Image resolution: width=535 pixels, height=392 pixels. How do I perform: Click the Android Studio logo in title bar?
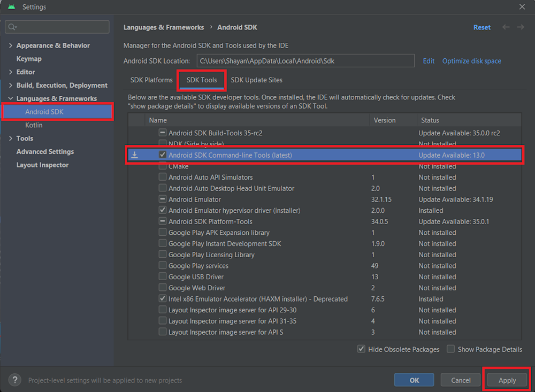tap(11, 7)
